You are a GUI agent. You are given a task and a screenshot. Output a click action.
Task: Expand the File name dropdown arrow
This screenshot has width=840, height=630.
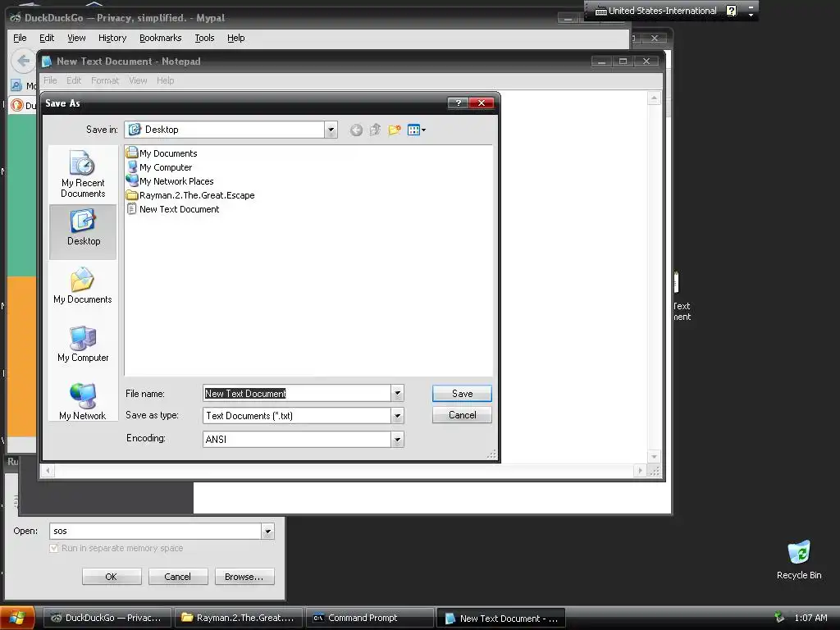(x=397, y=393)
